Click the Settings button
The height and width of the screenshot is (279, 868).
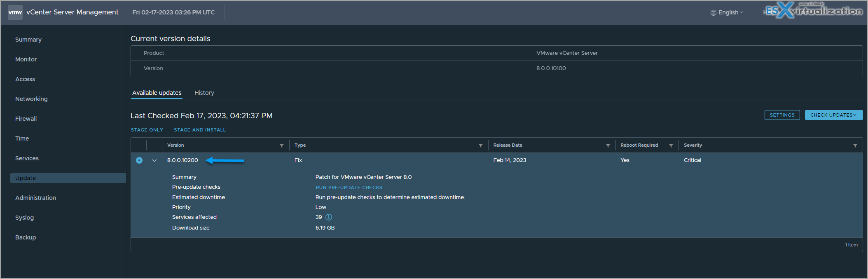click(782, 115)
